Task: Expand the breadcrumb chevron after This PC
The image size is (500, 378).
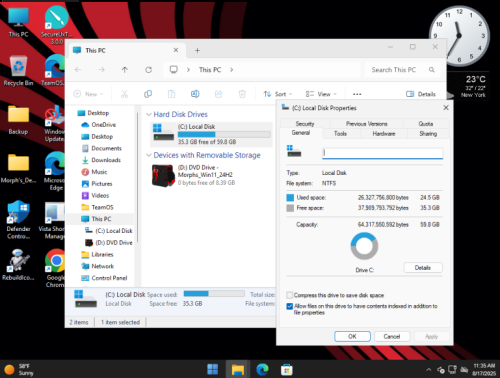Action: [x=231, y=70]
